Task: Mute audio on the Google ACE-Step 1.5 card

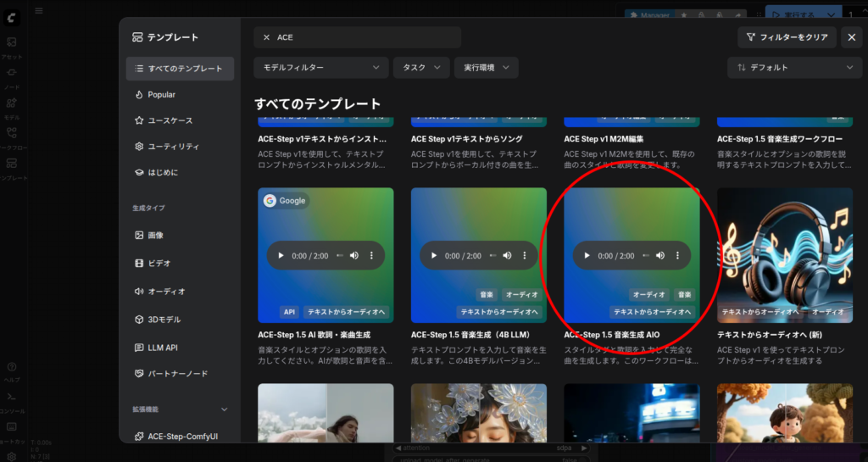Action: [x=354, y=256]
